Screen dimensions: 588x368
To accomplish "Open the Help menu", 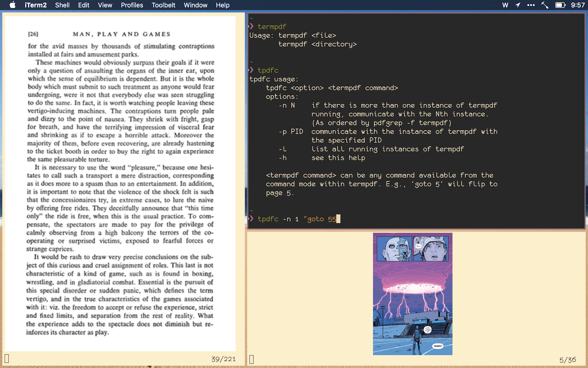I will (223, 5).
